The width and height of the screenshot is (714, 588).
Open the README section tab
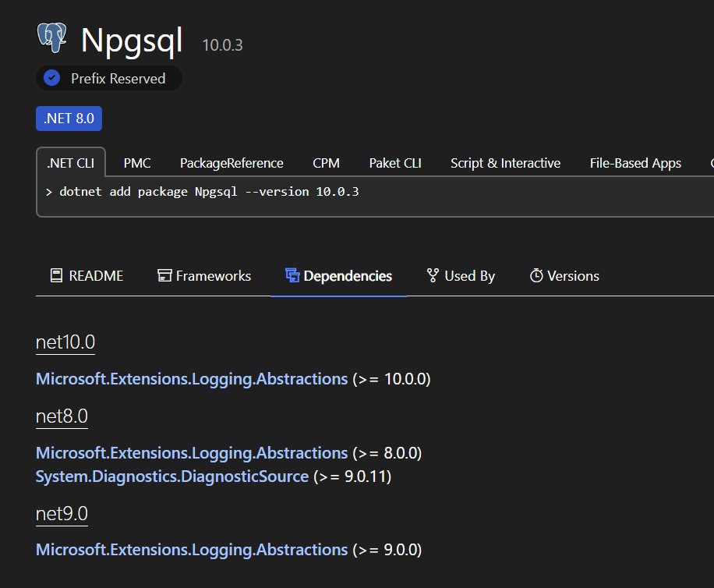87,275
